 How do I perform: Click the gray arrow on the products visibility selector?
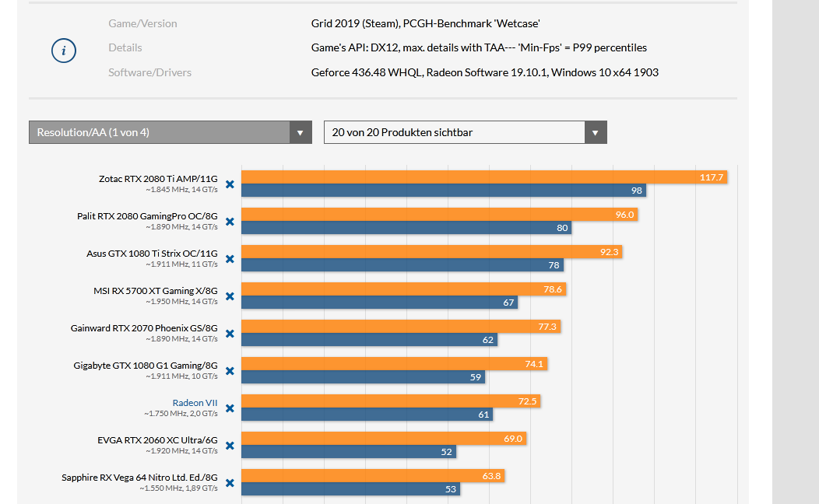[x=596, y=132]
